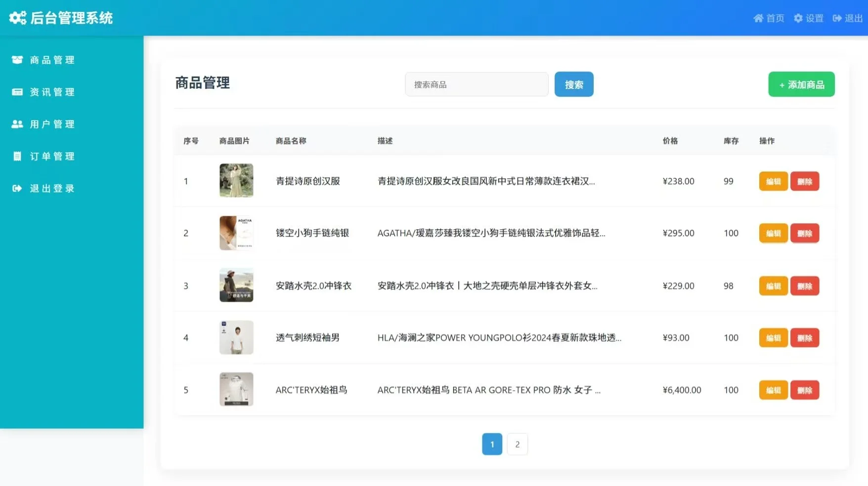
Task: Select the 用户管理 users icon in sidebar
Action: coord(17,123)
